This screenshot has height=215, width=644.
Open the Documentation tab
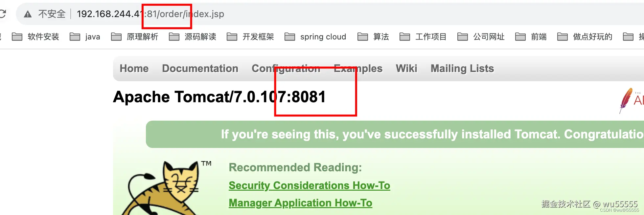pyautogui.click(x=200, y=68)
